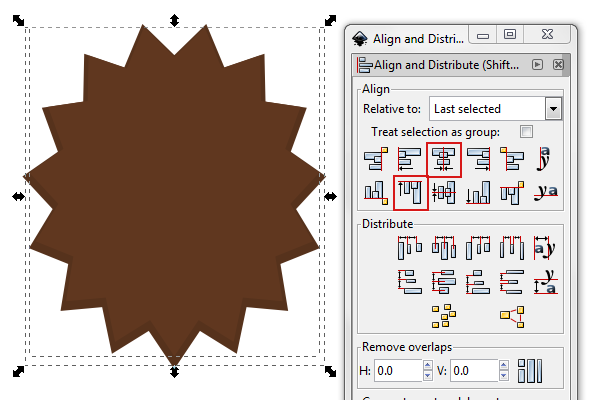
Task: Click the panel's iconify arrow button
Action: pos(538,65)
